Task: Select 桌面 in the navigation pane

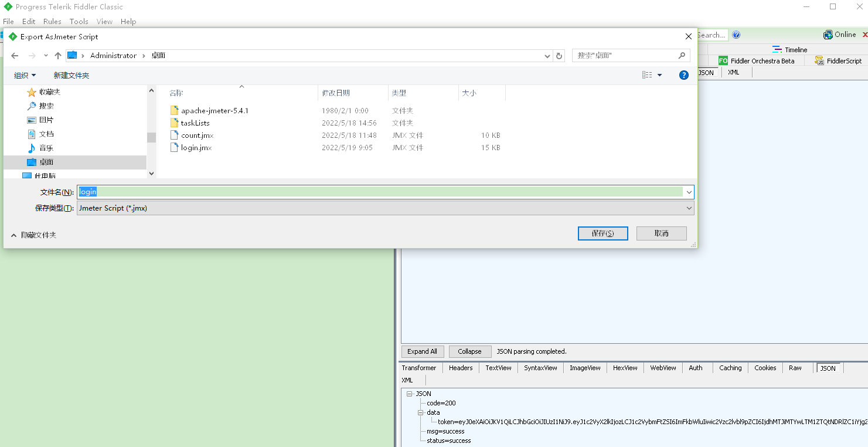Action: coord(46,162)
